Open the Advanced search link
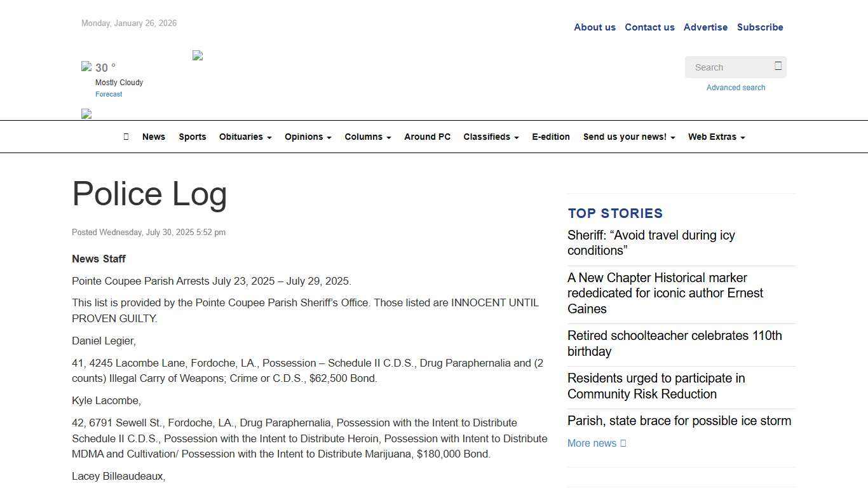 pos(735,88)
